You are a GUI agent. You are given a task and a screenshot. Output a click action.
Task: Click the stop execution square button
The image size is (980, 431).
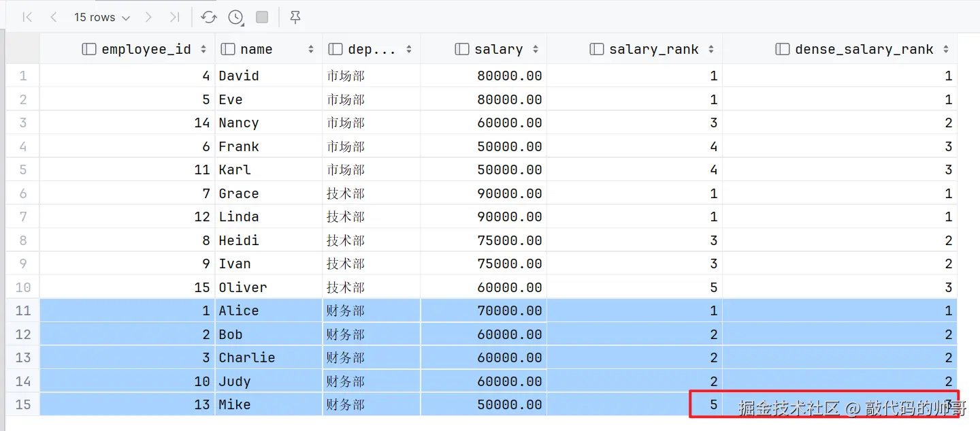(x=262, y=17)
